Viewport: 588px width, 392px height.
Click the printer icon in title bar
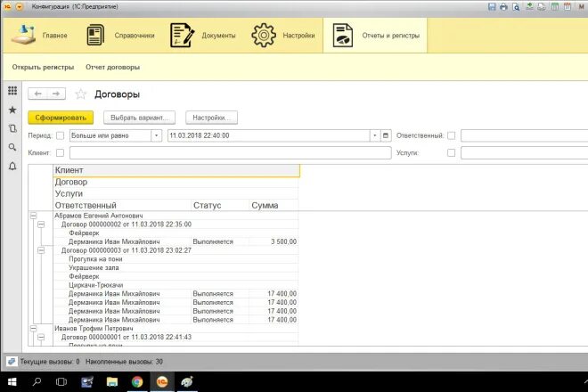(x=503, y=6)
